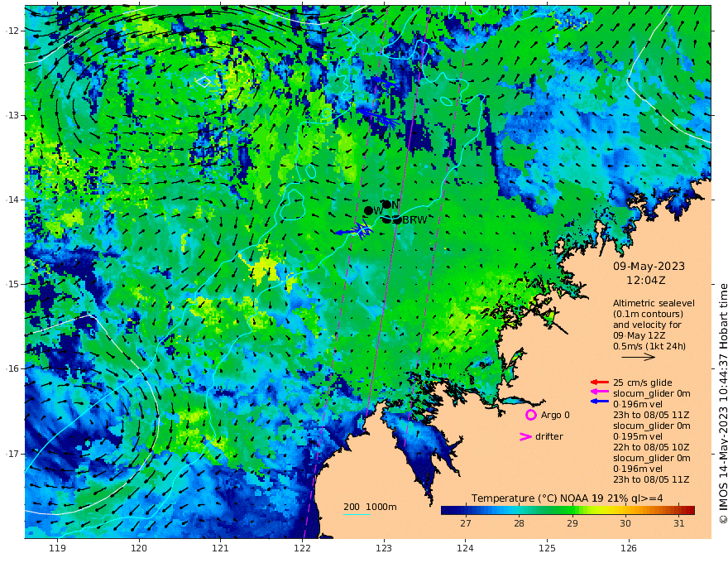
Task: Click the black dot marker labeled W
Action: pos(369,211)
